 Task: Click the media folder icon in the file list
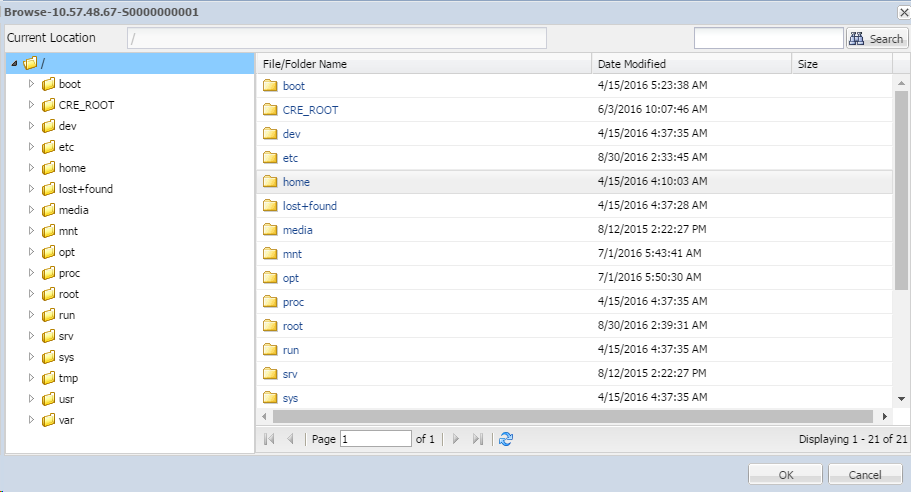270,229
